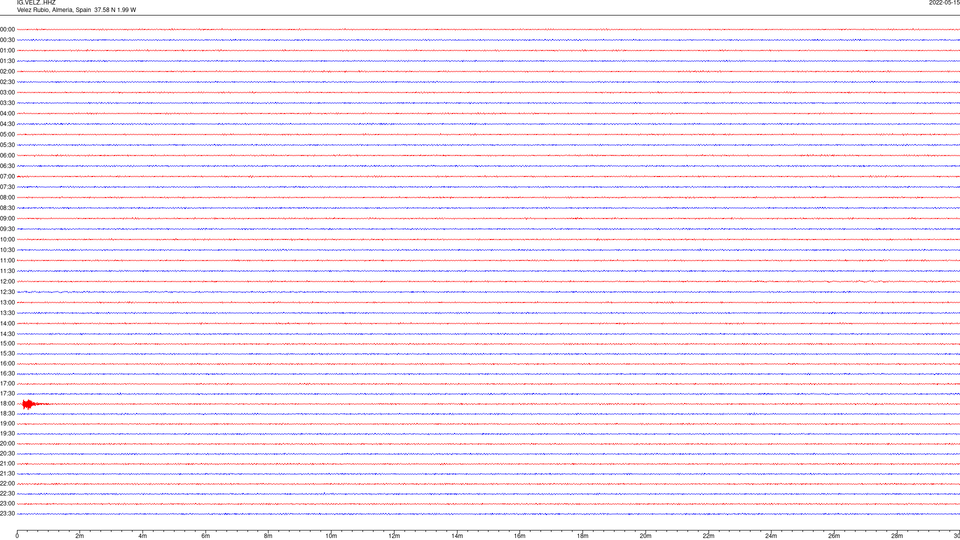Click the 18:00 time label
Screen dimensions: 960x540
pyautogui.click(x=7, y=403)
